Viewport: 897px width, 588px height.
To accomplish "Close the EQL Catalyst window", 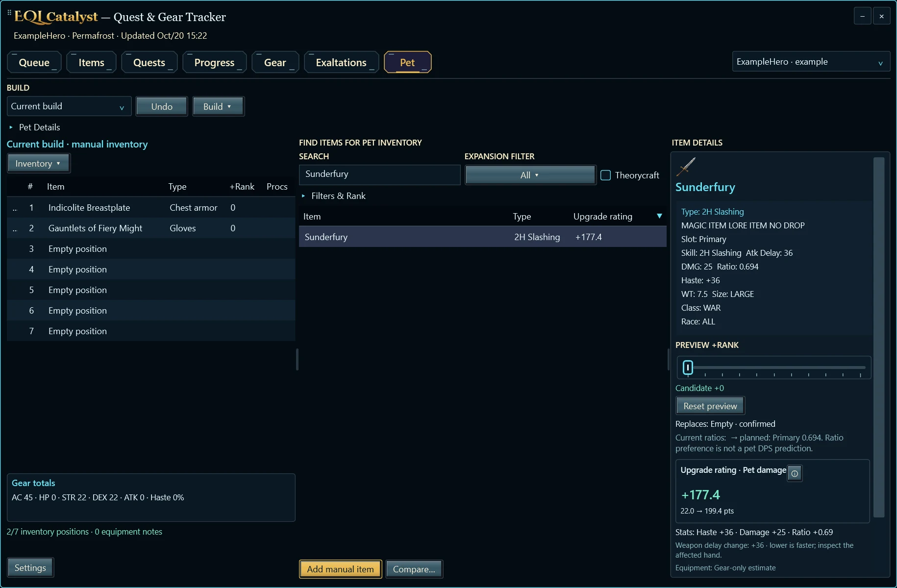I will 882,16.
